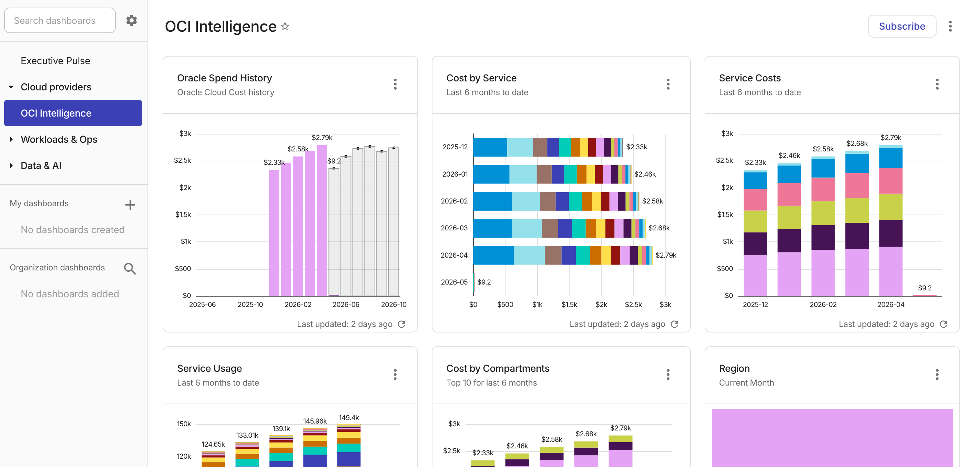The height and width of the screenshot is (467, 980).
Task: Click the 'My dashboards' heading
Action: [x=39, y=203]
